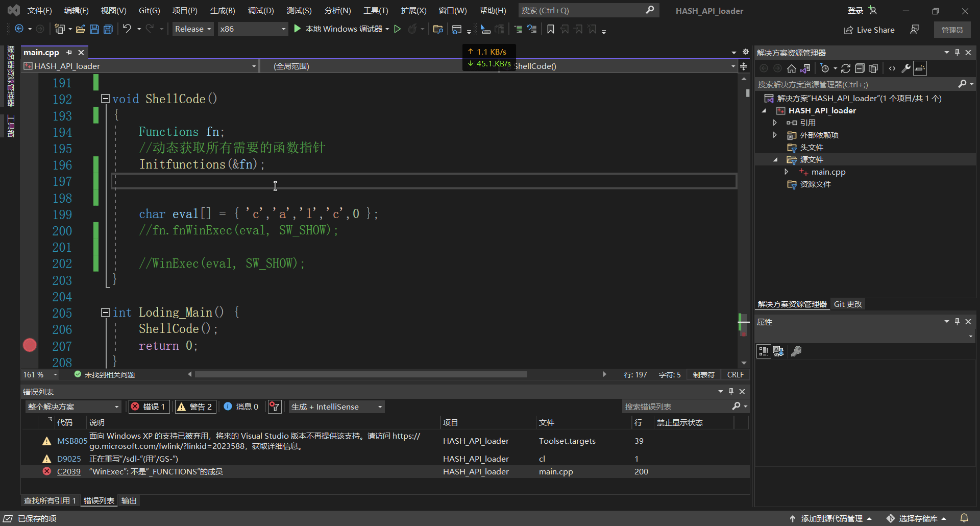
Task: Open the 生成 + IntelliSense dropdown
Action: pos(337,407)
